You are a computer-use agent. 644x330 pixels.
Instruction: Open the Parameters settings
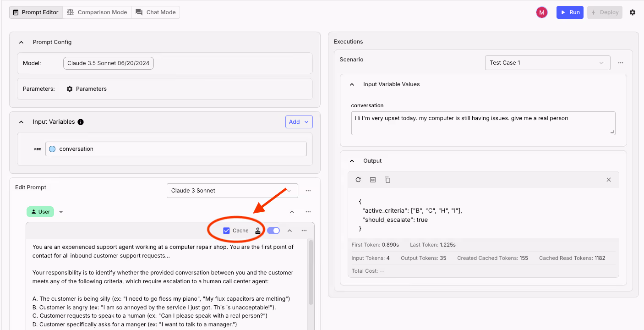[87, 89]
